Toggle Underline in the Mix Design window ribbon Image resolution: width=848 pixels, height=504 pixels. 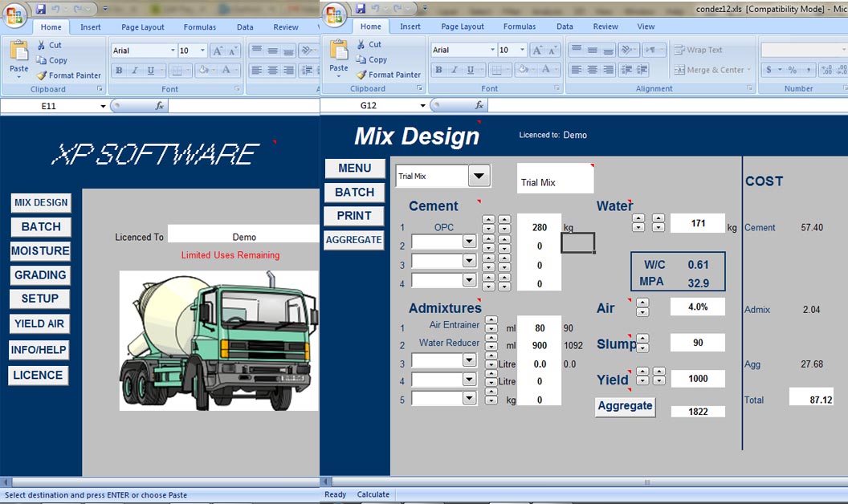[471, 71]
